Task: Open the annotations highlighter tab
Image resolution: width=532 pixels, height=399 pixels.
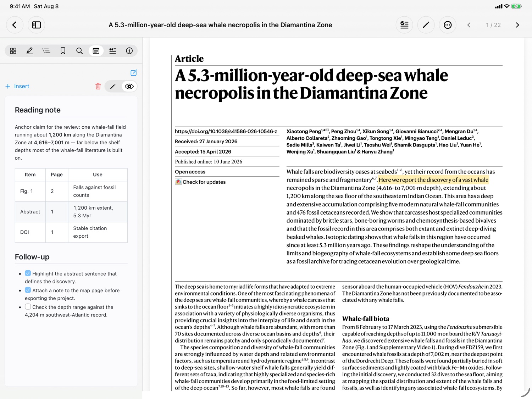Action: click(30, 51)
